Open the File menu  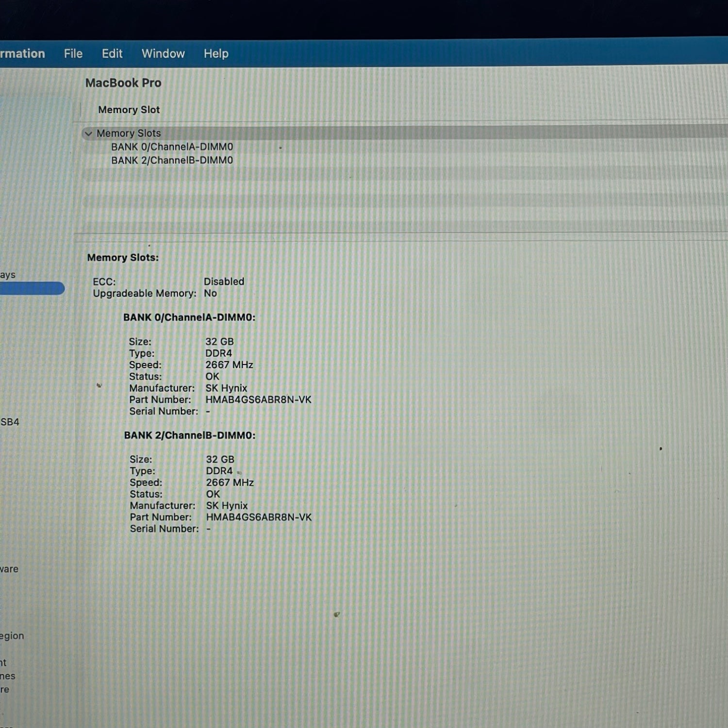coord(73,53)
